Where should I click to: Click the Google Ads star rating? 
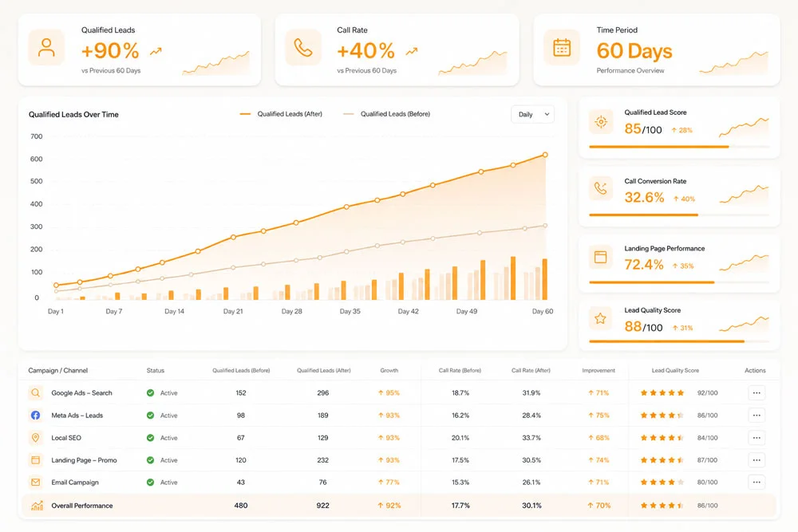[x=662, y=392]
